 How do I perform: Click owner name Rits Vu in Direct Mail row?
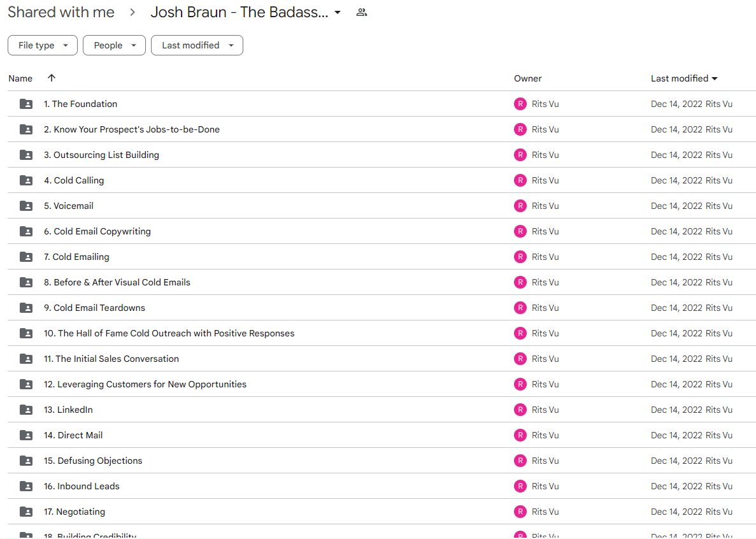[545, 435]
